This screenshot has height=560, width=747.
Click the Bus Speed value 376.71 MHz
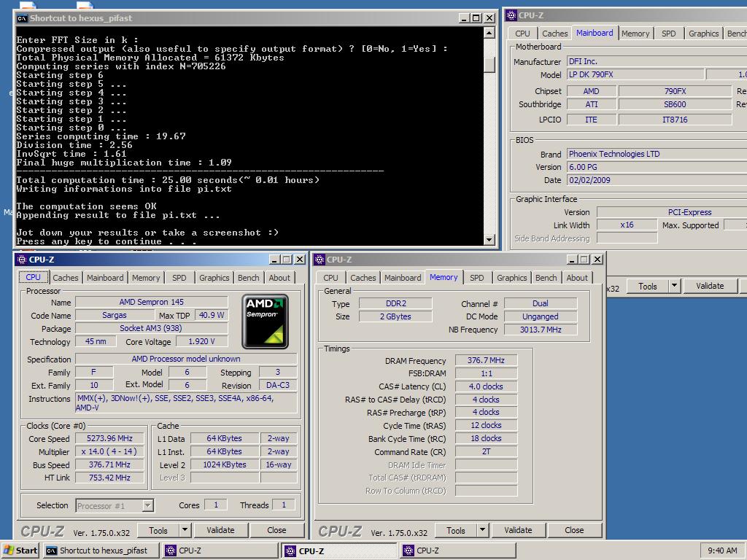point(109,464)
